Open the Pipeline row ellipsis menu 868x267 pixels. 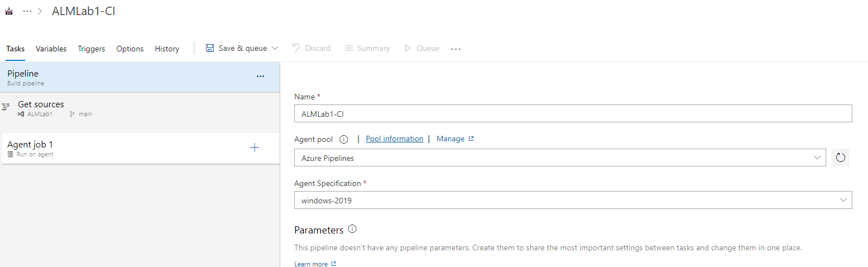click(x=260, y=76)
